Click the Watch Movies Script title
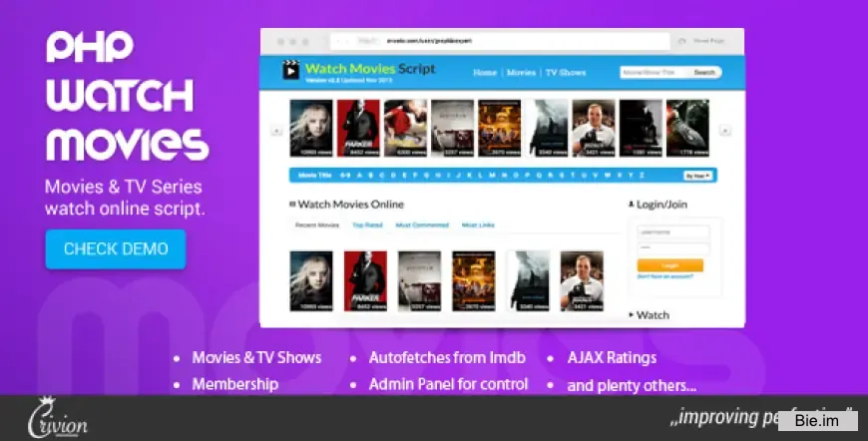 pyautogui.click(x=370, y=69)
